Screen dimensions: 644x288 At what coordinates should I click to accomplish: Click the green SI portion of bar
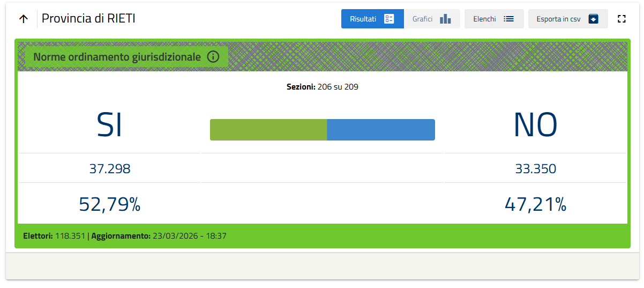268,130
